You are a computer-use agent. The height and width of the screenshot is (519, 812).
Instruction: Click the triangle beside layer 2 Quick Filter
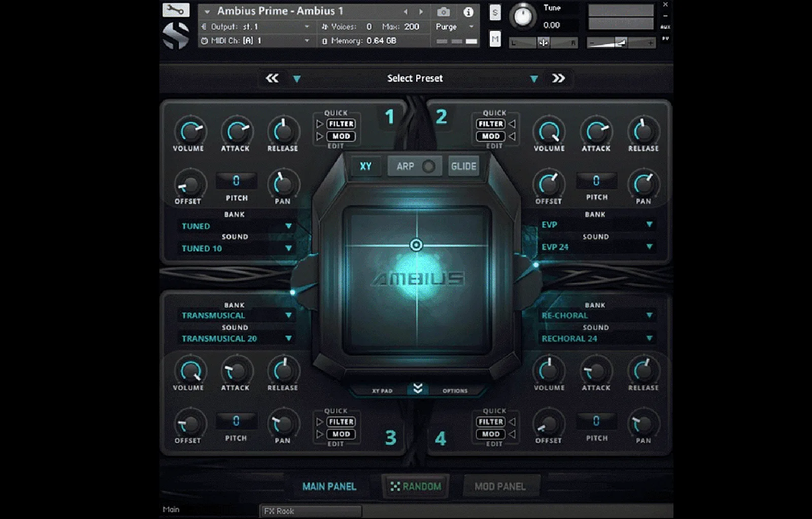coord(512,124)
